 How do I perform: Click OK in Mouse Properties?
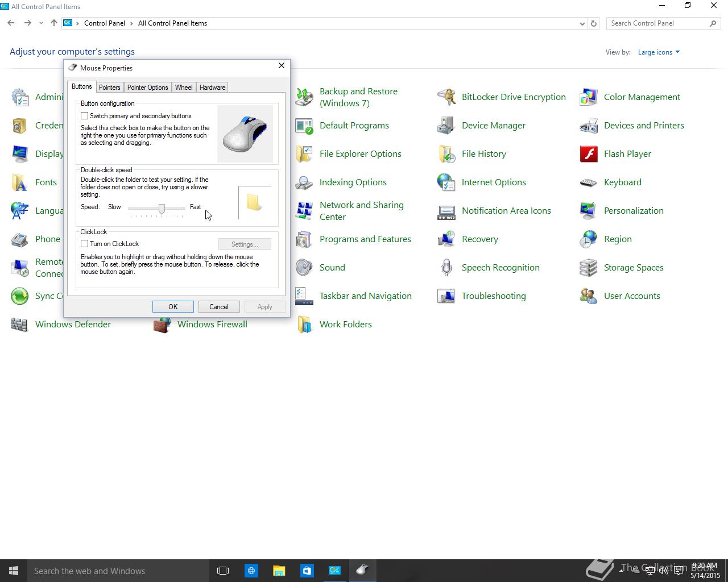click(173, 307)
